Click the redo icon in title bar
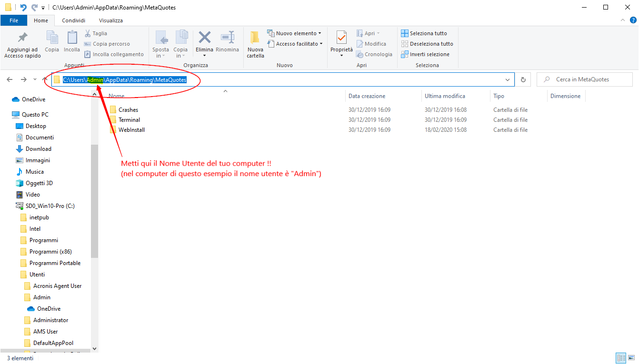 click(x=34, y=7)
